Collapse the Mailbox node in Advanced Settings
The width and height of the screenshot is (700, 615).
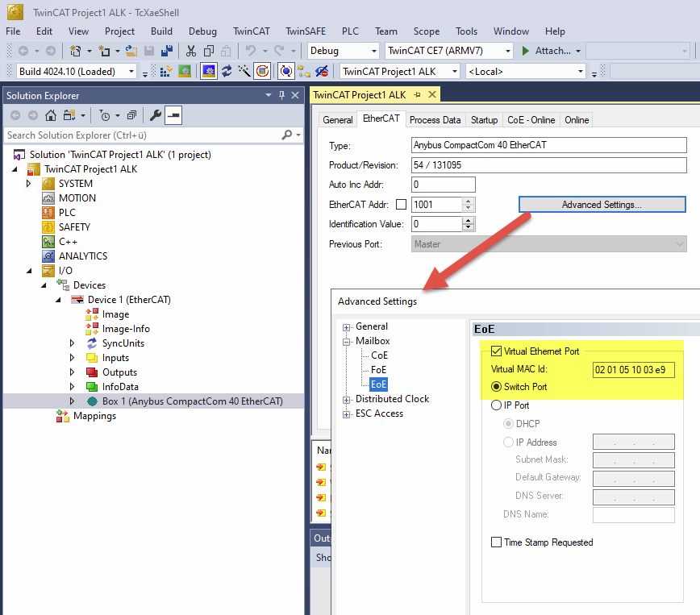click(x=347, y=343)
